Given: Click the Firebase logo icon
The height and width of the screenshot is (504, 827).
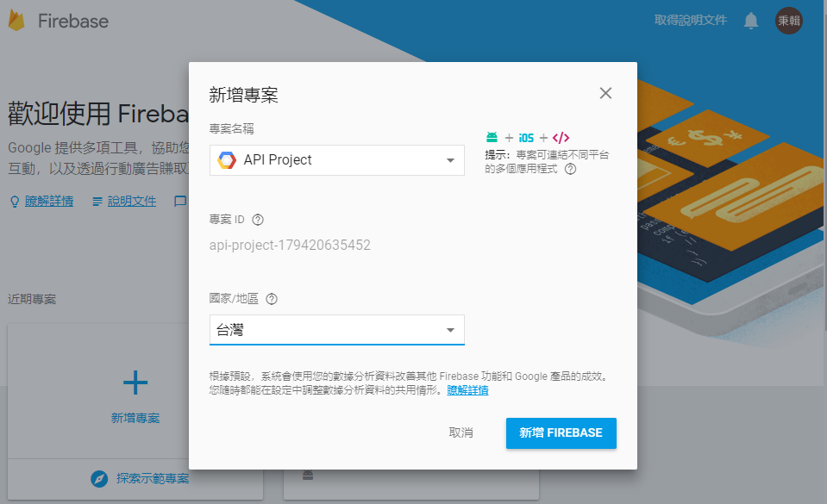Looking at the screenshot, I should pos(17,21).
